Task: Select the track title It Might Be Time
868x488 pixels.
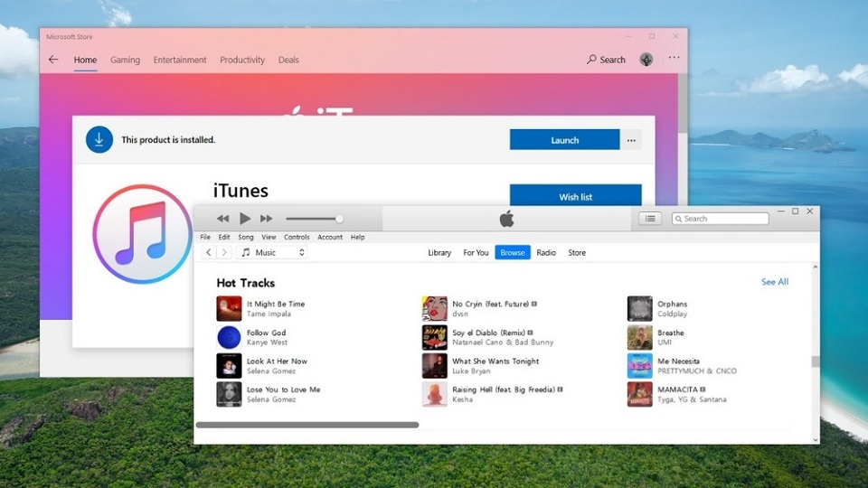Action: pos(276,304)
